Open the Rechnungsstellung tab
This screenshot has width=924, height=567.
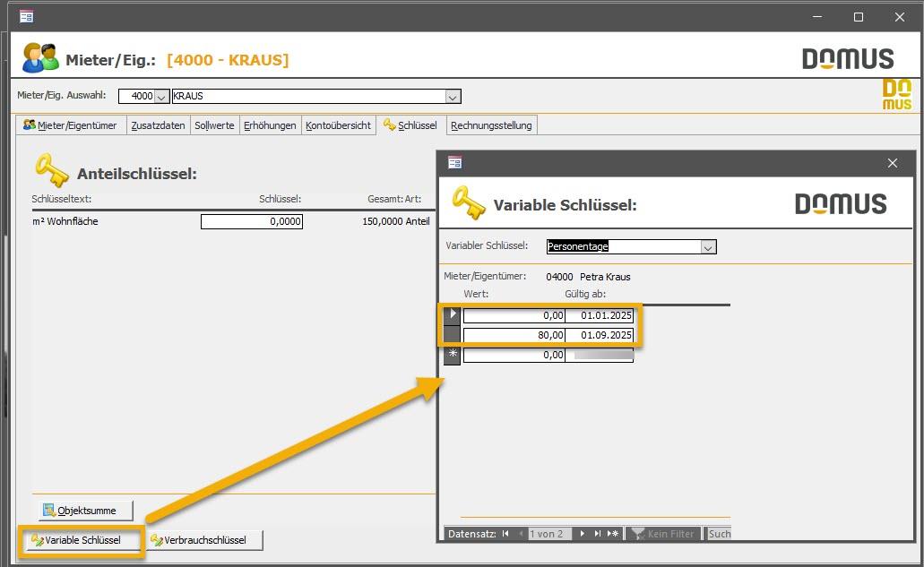click(x=491, y=125)
